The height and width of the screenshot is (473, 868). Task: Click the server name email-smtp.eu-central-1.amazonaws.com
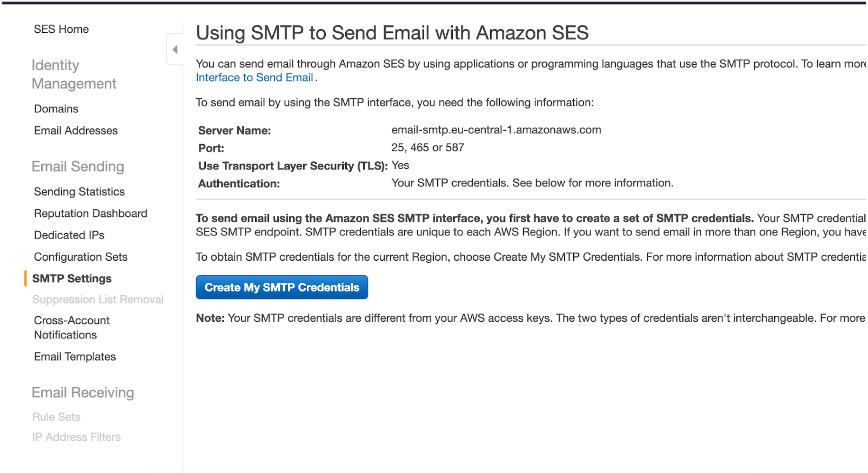tap(496, 130)
